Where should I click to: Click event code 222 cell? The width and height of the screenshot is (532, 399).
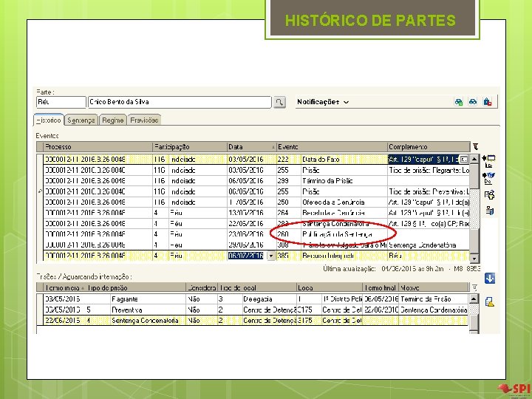pyautogui.click(x=289, y=159)
